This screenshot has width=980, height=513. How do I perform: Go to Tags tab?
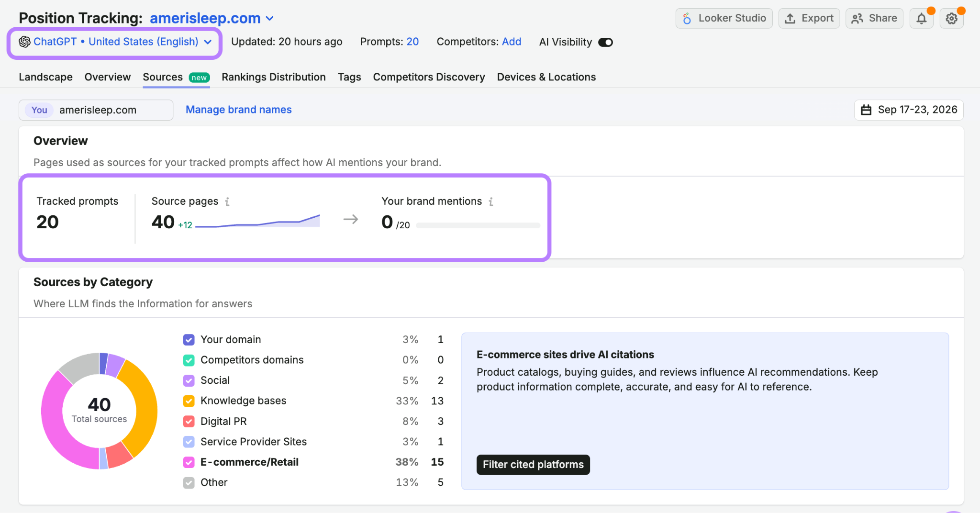pos(349,77)
